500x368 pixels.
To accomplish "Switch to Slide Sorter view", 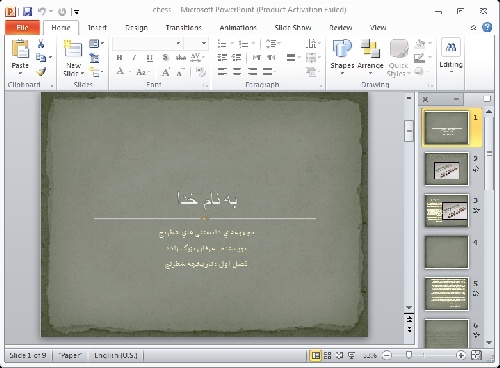I will 328,355.
